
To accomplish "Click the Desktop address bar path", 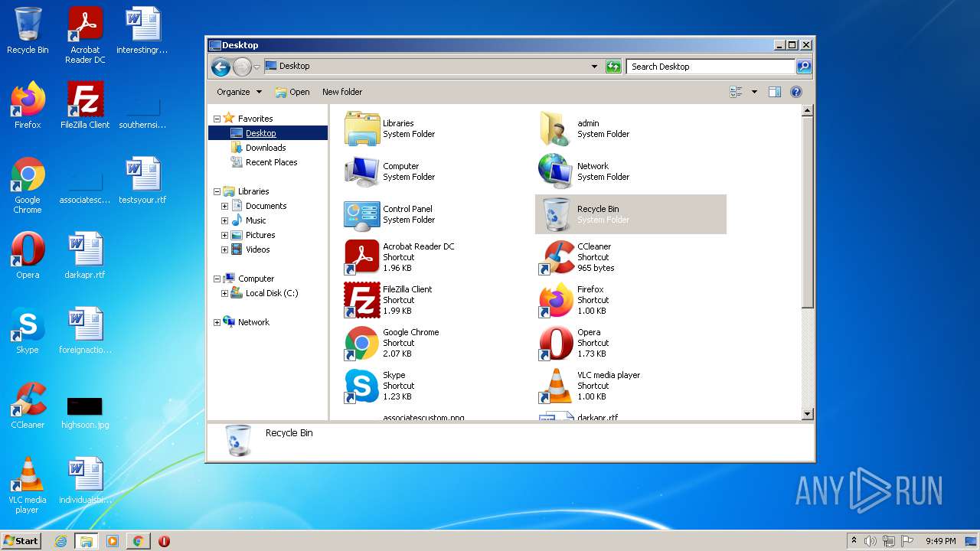I will tap(294, 66).
